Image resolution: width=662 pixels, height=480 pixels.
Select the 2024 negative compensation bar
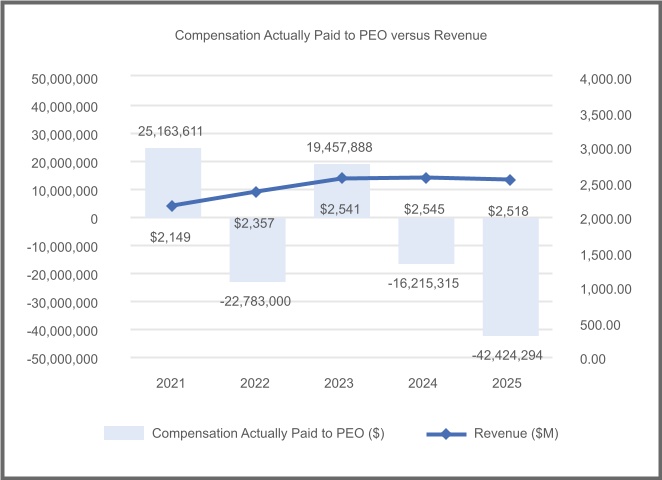click(426, 241)
